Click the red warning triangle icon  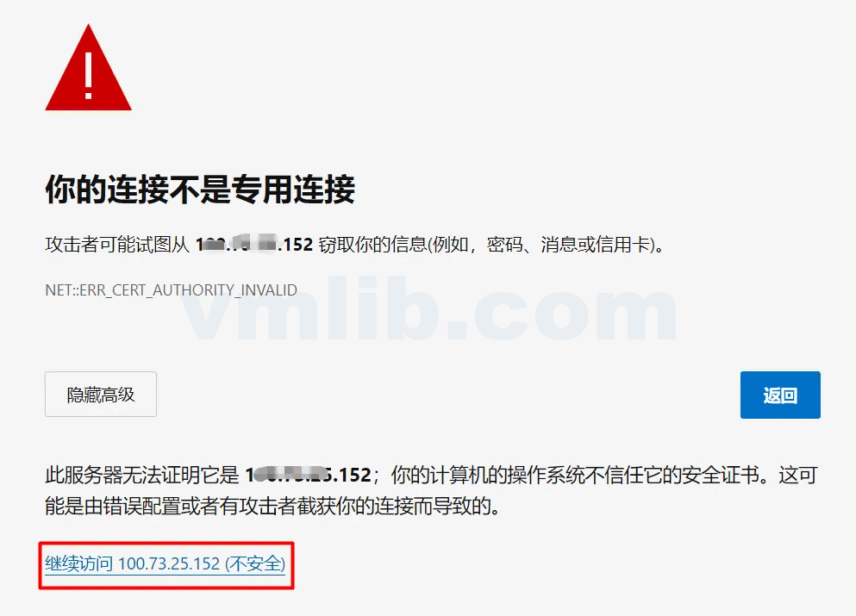pyautogui.click(x=89, y=68)
